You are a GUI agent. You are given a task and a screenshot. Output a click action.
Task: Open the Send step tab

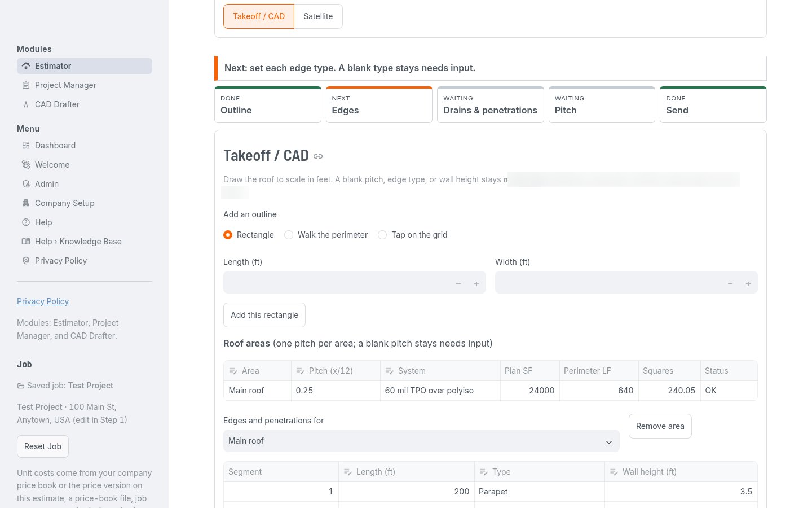[713, 104]
